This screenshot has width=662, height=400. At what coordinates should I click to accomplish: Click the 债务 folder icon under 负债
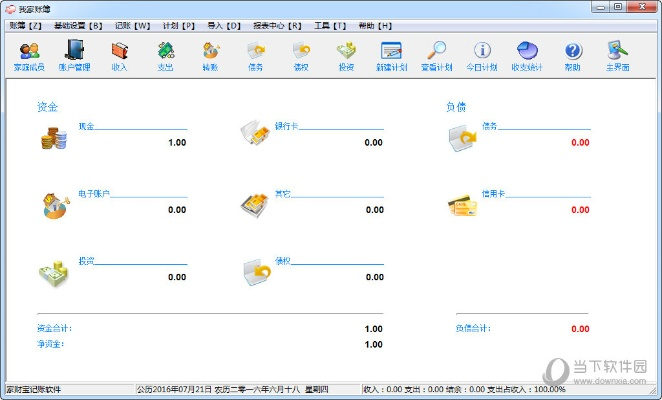(462, 138)
